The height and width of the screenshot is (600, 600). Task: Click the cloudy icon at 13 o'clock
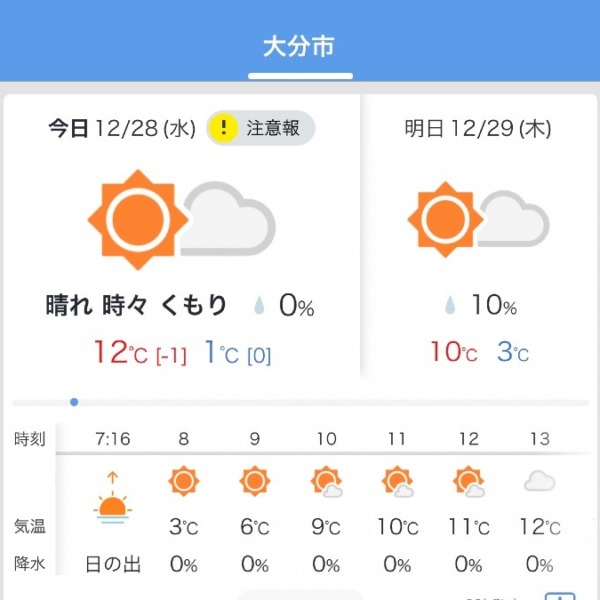tap(540, 481)
